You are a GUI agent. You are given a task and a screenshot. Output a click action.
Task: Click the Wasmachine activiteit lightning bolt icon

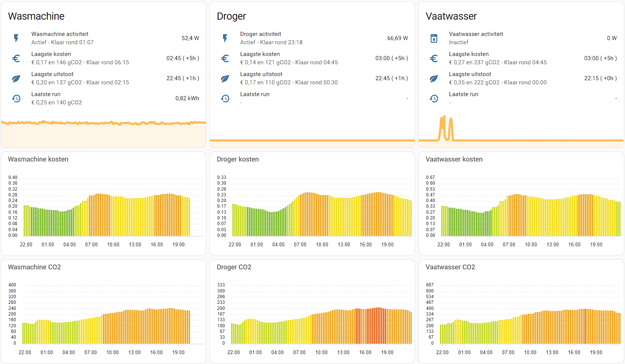[16, 38]
